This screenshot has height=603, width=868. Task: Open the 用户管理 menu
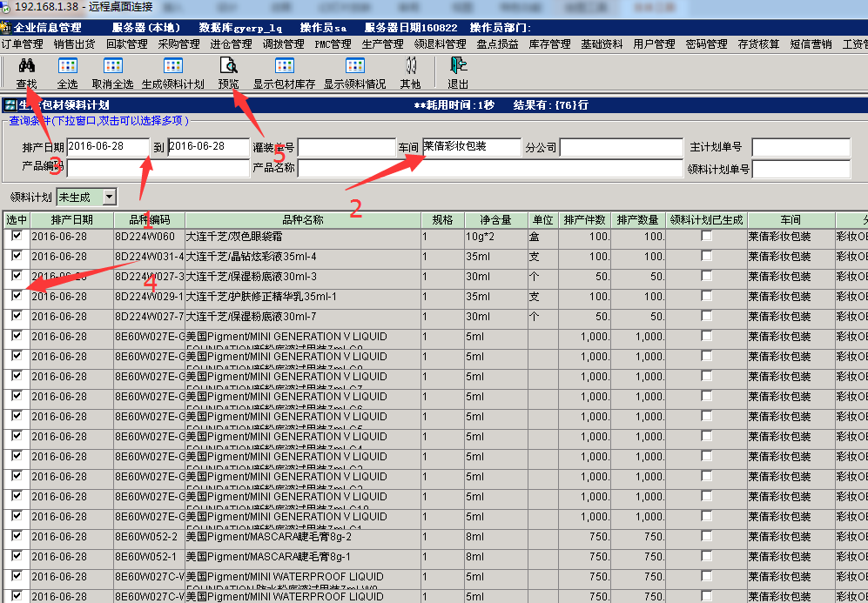[655, 44]
